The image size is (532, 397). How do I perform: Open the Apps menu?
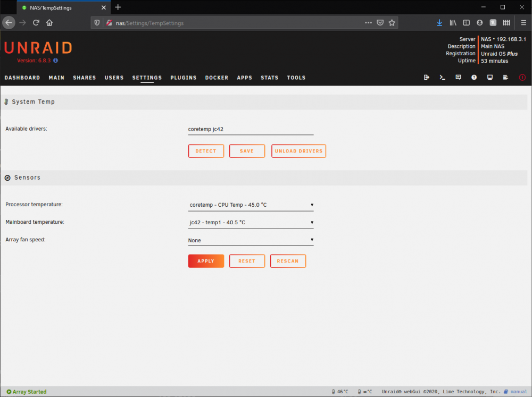click(245, 78)
